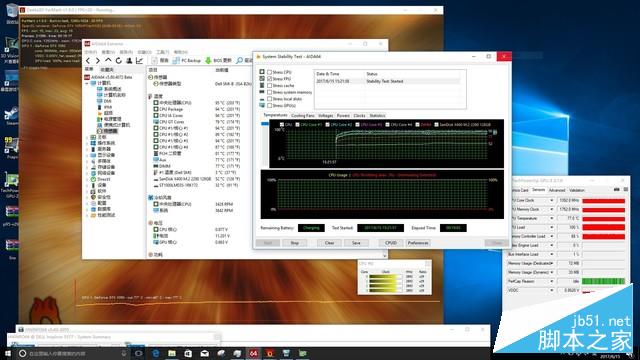Click the Back arrow in AIDA64 toolbar
640x360 pixels.
point(88,60)
